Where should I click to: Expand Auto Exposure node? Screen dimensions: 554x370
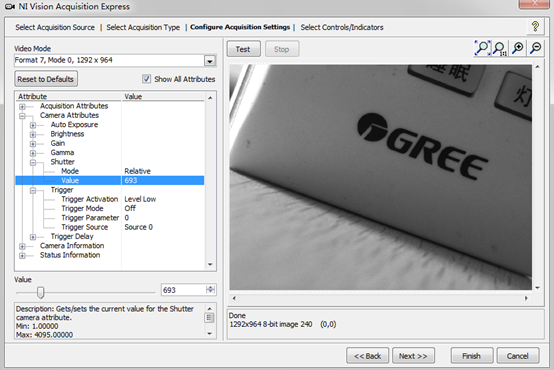tap(33, 125)
